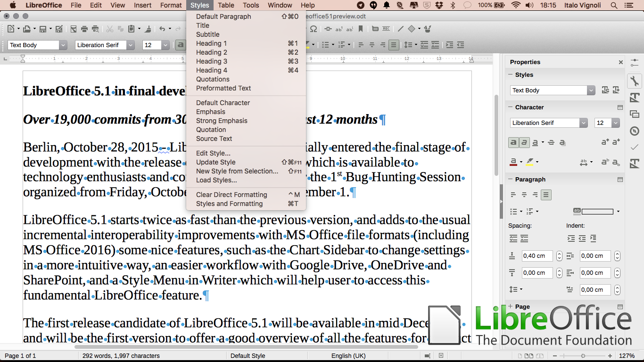Open sidebar font size 12 dropdown

click(x=616, y=123)
